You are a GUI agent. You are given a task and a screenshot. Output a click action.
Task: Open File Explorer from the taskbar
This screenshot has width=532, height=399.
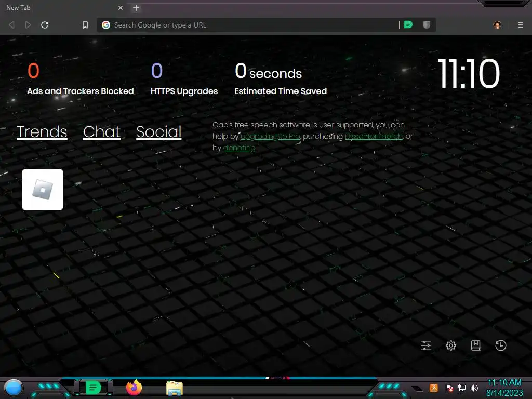pyautogui.click(x=175, y=388)
